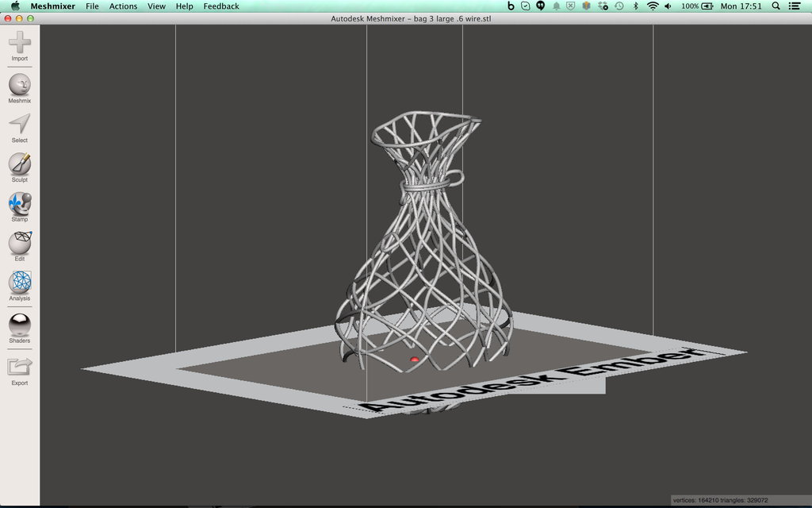Open the Edit mesh tool
The image size is (812, 508).
(x=20, y=243)
